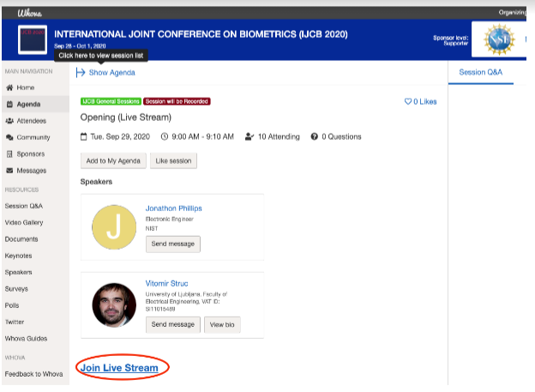Click the Attendees people icon
Screen dimensions: 535x392
[9, 121]
